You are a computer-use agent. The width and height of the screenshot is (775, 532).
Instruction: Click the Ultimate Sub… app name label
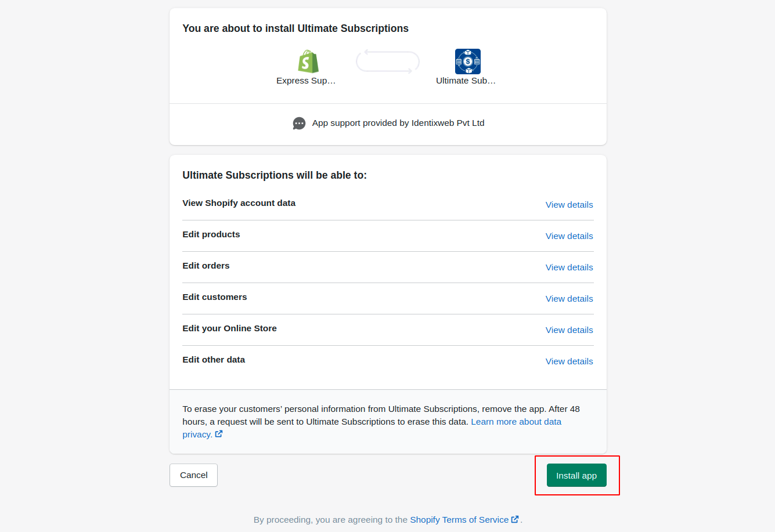click(466, 81)
